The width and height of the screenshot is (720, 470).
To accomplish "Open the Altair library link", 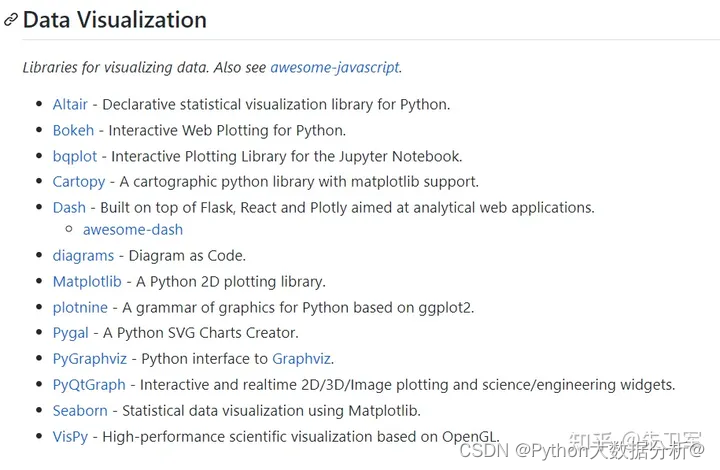I will click(x=70, y=105).
